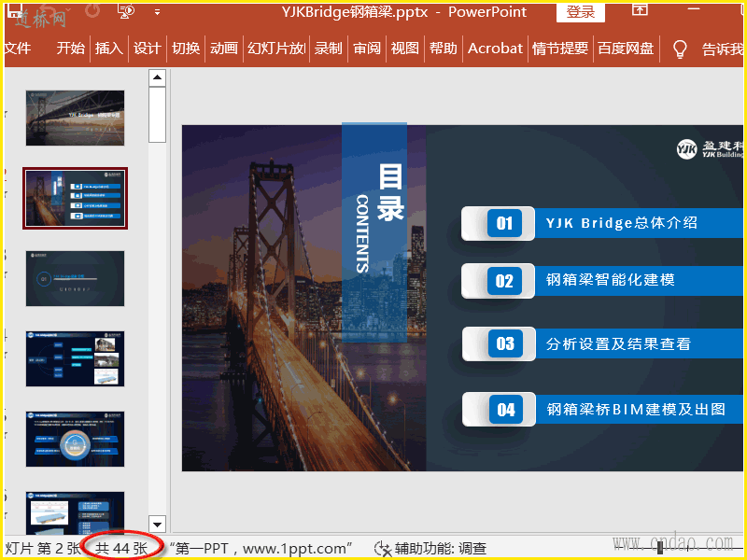Open the 动画 animations tab
This screenshot has height=560, width=747.
pos(224,49)
